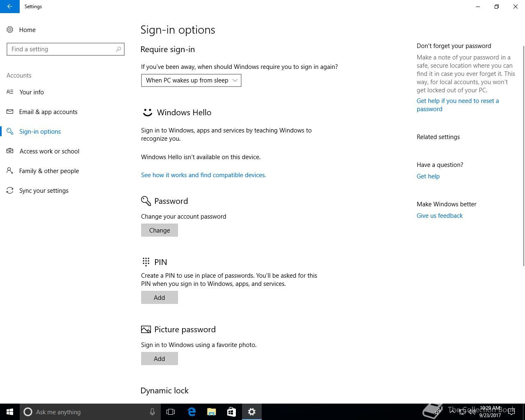Click the Related settings heading
Viewport: 525px width, 420px height.
438,137
